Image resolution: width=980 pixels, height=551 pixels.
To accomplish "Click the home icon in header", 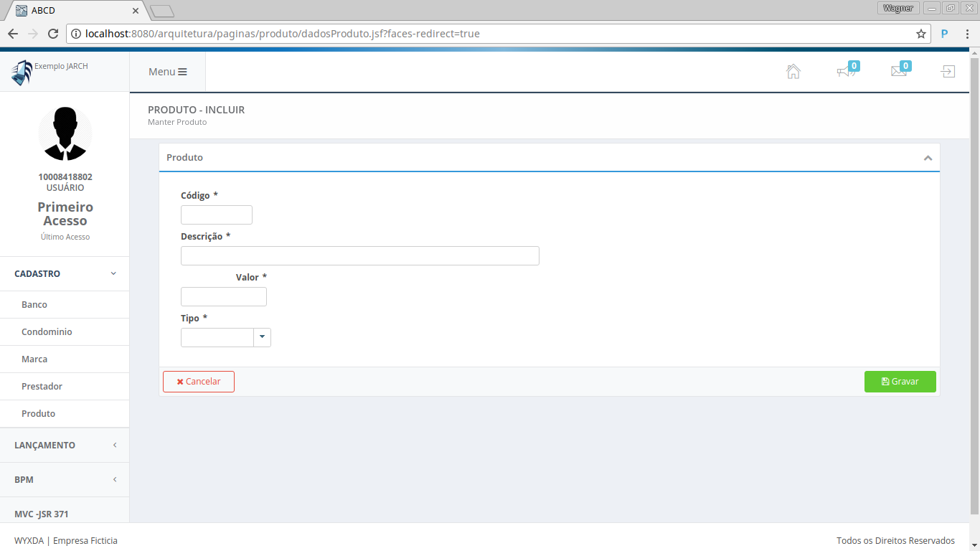I will pyautogui.click(x=793, y=72).
